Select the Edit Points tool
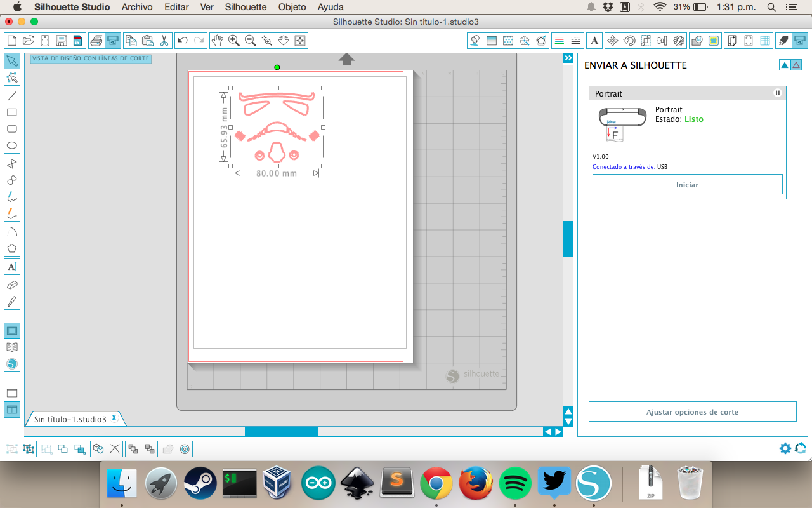812x508 pixels. [12, 77]
